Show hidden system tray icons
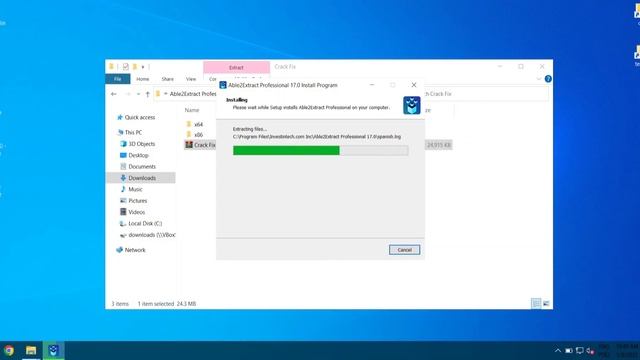The height and width of the screenshot is (360, 640). pyautogui.click(x=558, y=351)
